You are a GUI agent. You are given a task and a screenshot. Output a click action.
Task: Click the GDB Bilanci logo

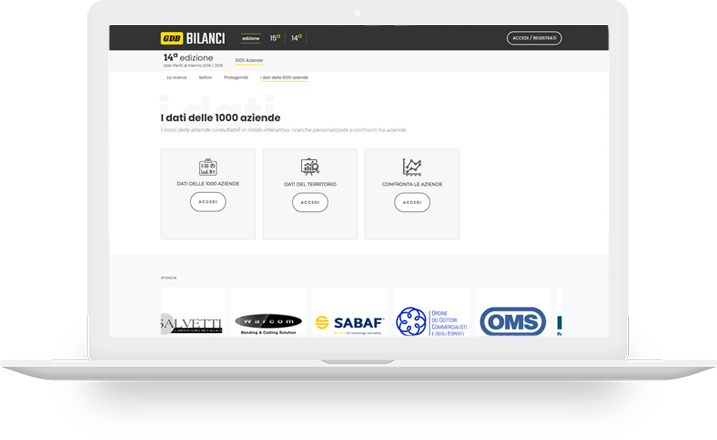pos(193,38)
